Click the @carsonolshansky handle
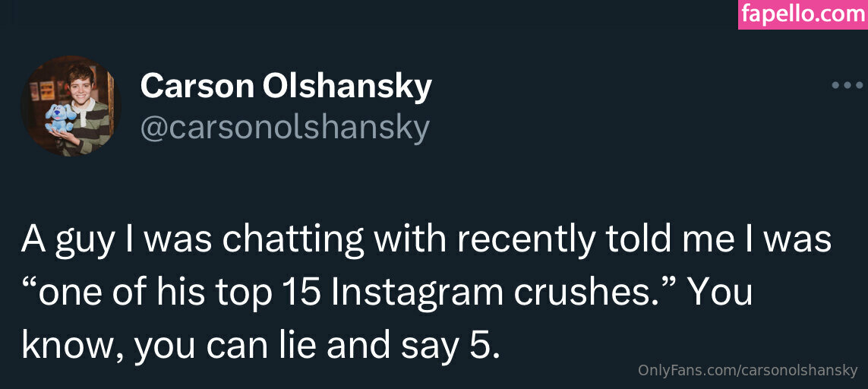This screenshot has width=868, height=389. coord(285,128)
